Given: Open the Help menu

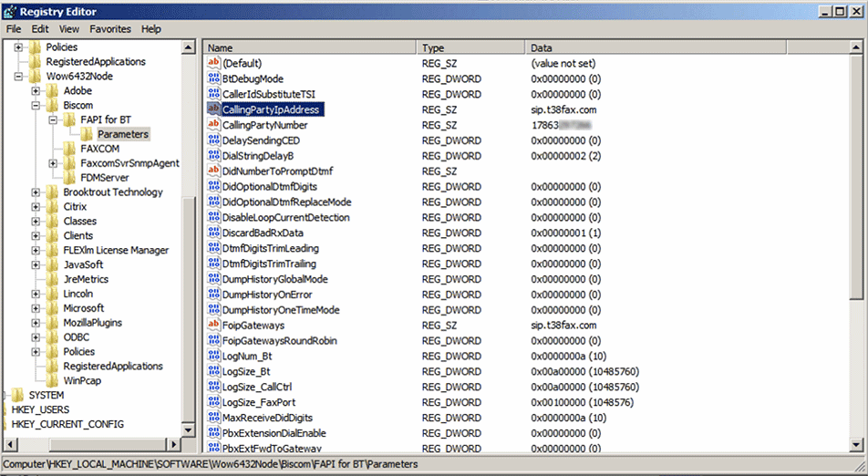Looking at the screenshot, I should pyautogui.click(x=151, y=29).
